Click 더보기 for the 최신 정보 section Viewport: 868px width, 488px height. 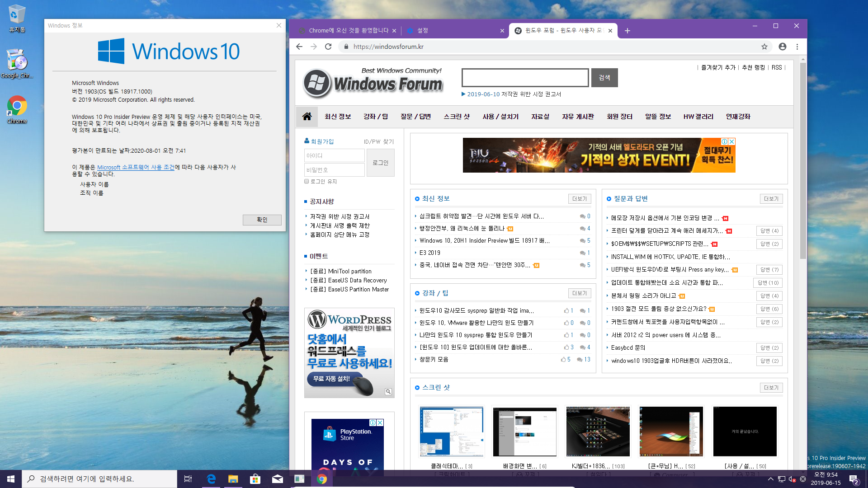click(580, 199)
